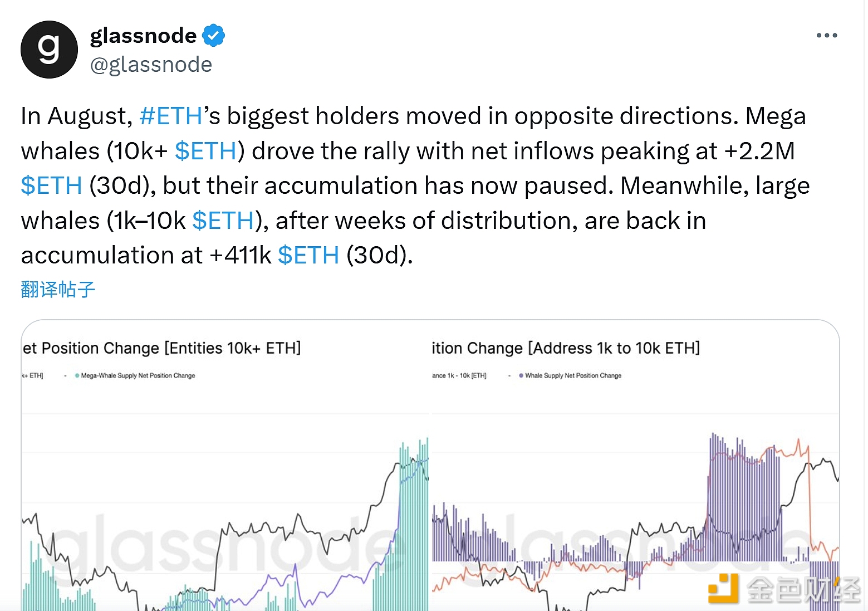Click the teal Mega-Whale Supply legend dot
Image resolution: width=868 pixels, height=611 pixels.
pyautogui.click(x=77, y=375)
